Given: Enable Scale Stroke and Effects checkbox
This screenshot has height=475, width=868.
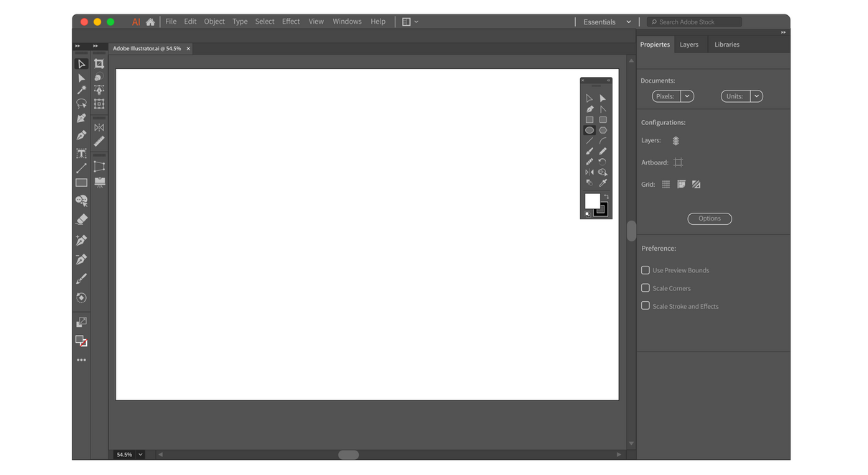Looking at the screenshot, I should (645, 306).
